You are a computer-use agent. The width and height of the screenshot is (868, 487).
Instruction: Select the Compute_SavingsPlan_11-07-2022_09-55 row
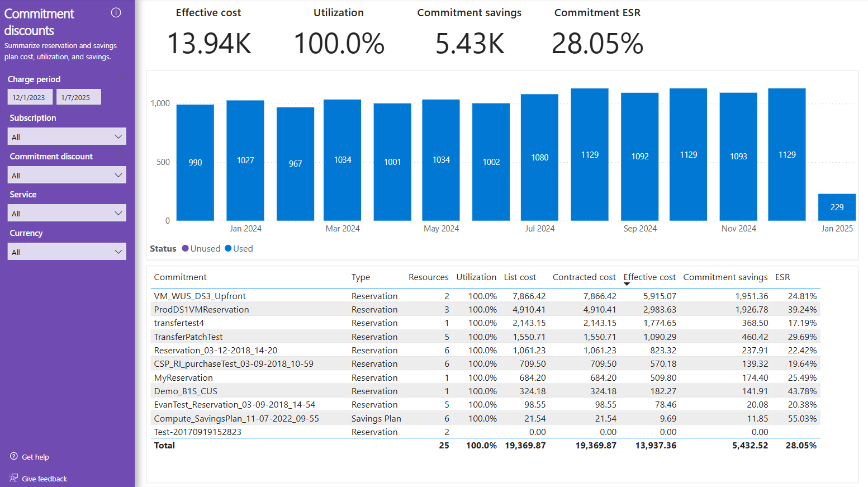pos(236,418)
